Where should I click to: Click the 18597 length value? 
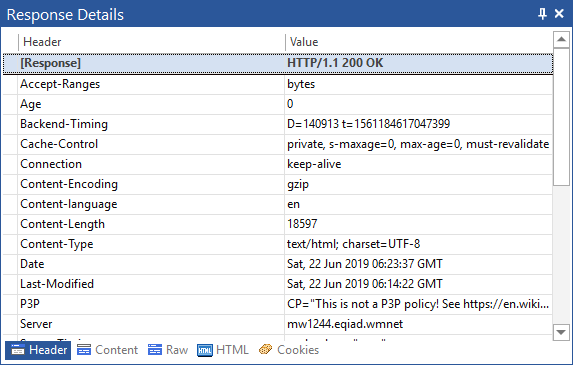pyautogui.click(x=302, y=224)
